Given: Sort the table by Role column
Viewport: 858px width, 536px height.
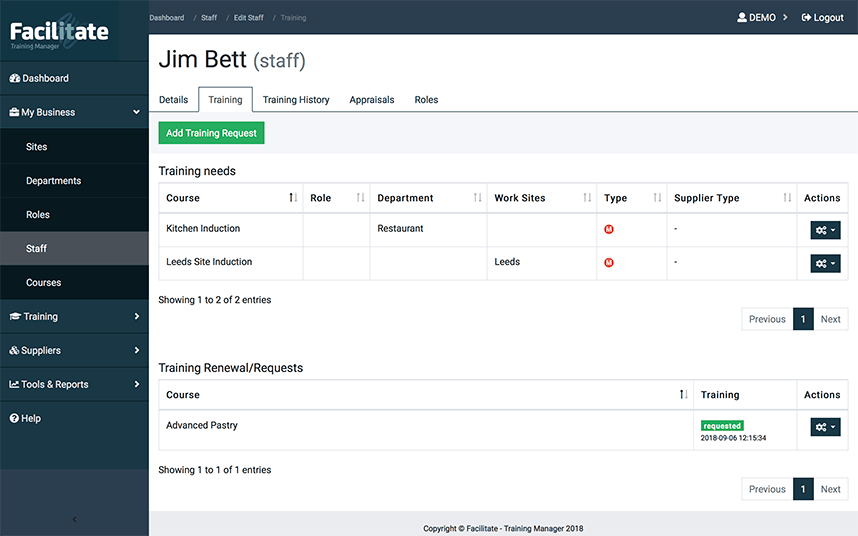Looking at the screenshot, I should point(360,198).
